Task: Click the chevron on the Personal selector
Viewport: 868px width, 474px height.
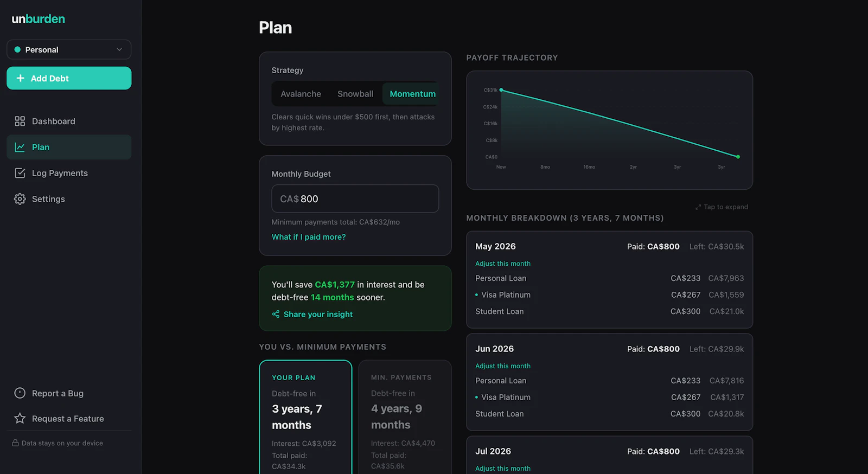Action: [x=119, y=49]
